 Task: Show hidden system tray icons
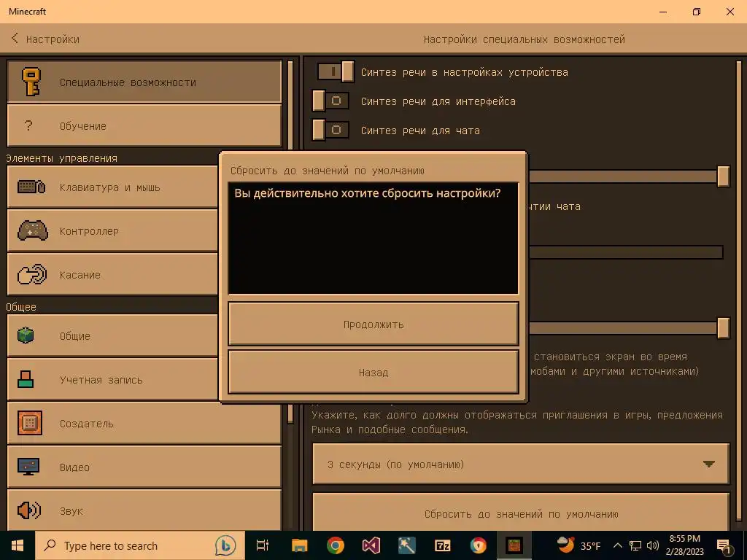[617, 545]
